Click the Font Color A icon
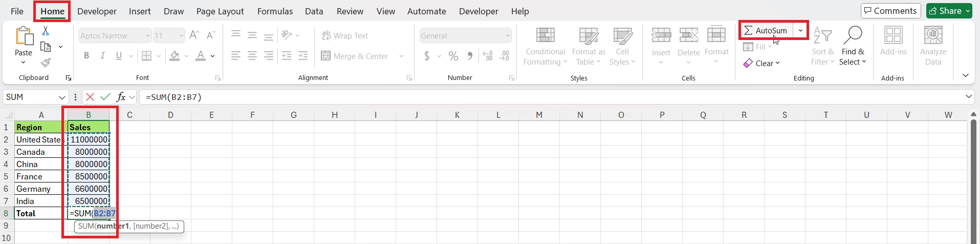 click(x=201, y=56)
